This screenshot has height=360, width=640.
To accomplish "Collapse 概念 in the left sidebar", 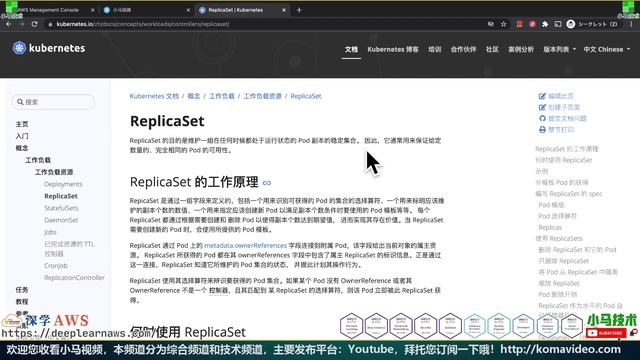I will pos(22,148).
